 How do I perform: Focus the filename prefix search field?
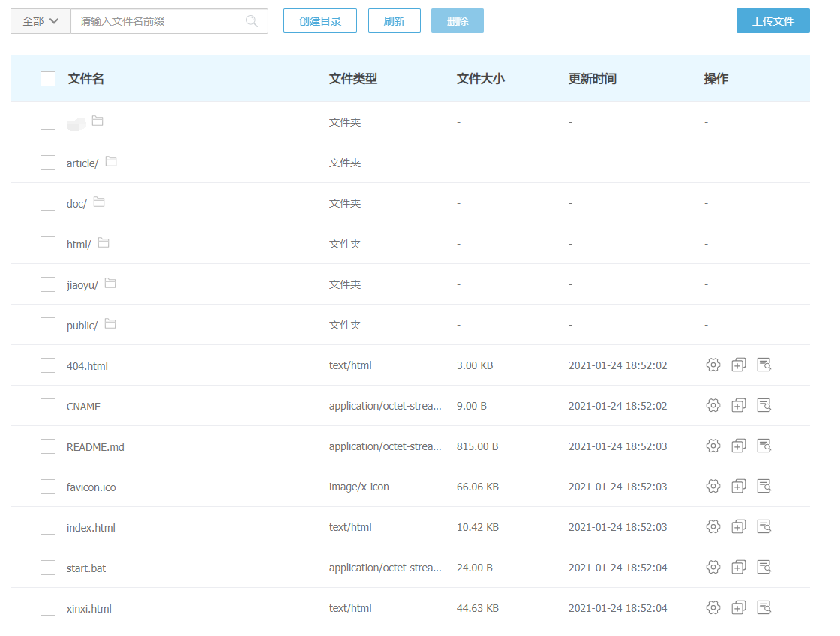tap(157, 21)
